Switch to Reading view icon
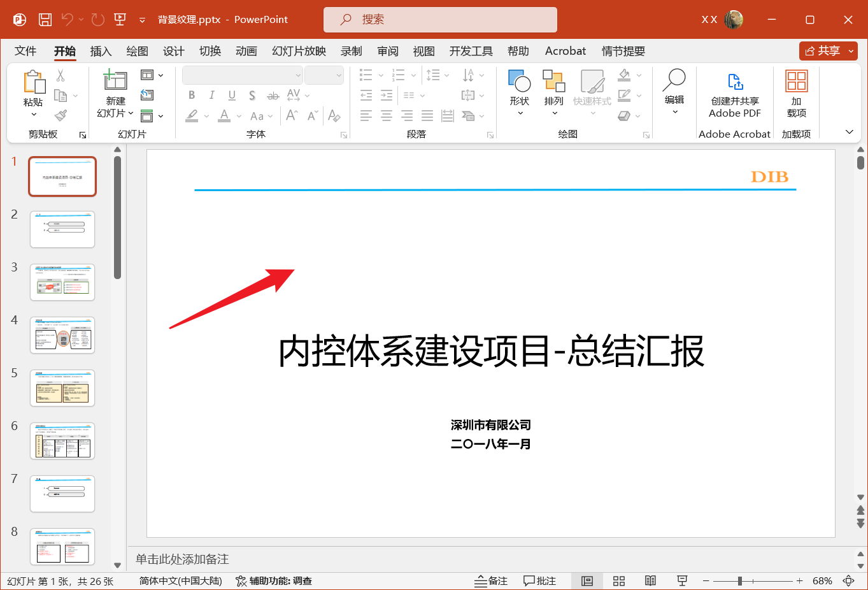 tap(650, 581)
